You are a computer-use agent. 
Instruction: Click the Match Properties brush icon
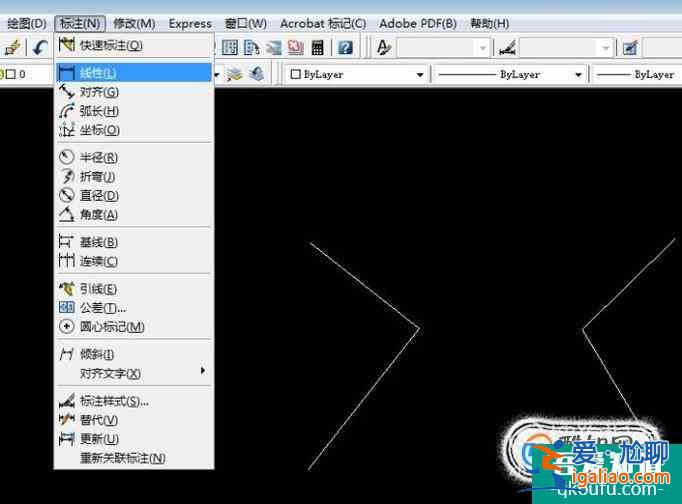click(x=13, y=47)
